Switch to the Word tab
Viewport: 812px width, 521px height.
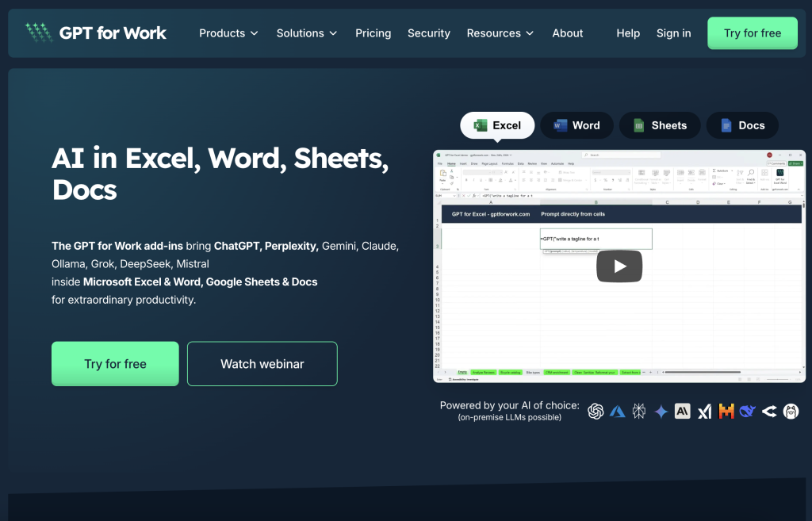577,125
